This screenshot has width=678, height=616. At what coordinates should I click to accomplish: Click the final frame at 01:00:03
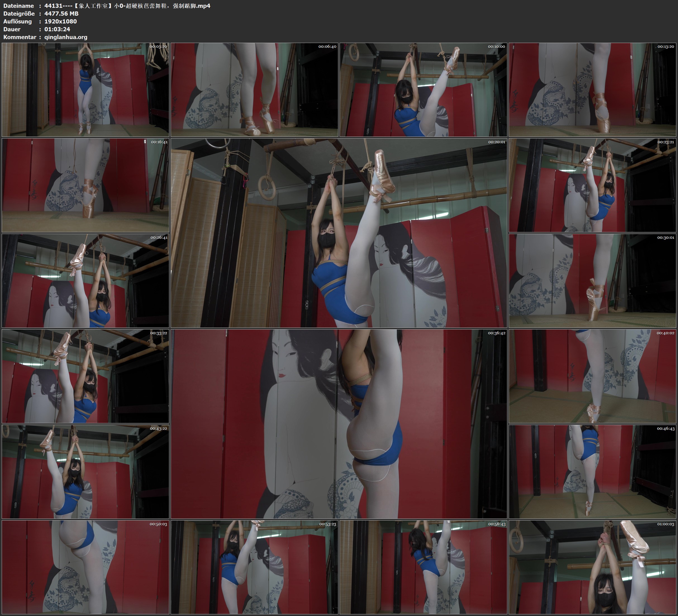(593, 567)
